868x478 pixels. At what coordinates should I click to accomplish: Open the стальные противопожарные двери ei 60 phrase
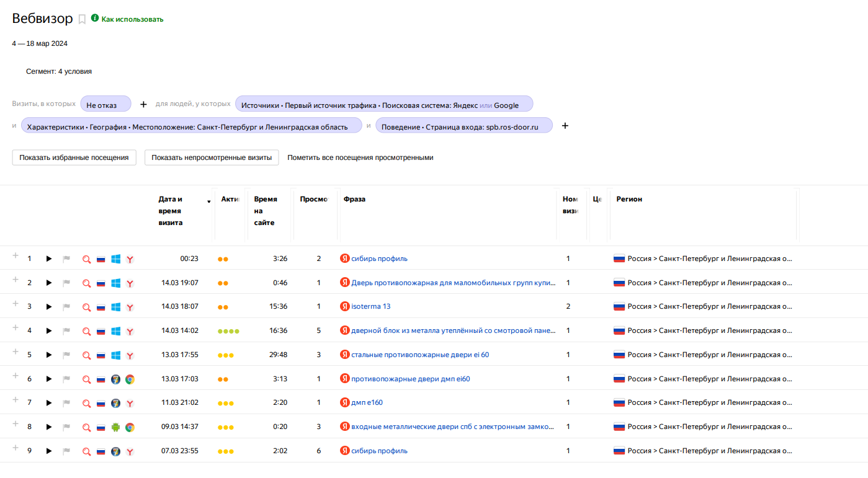pyautogui.click(x=420, y=355)
